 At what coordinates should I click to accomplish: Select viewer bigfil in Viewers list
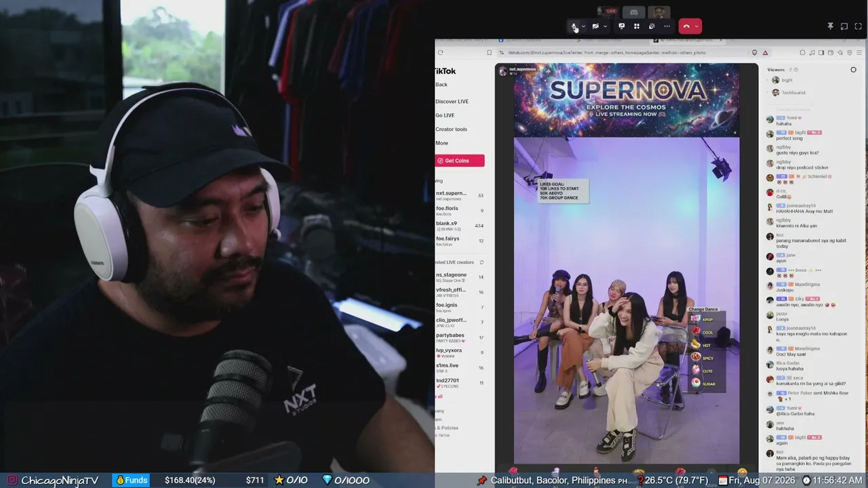coord(782,80)
